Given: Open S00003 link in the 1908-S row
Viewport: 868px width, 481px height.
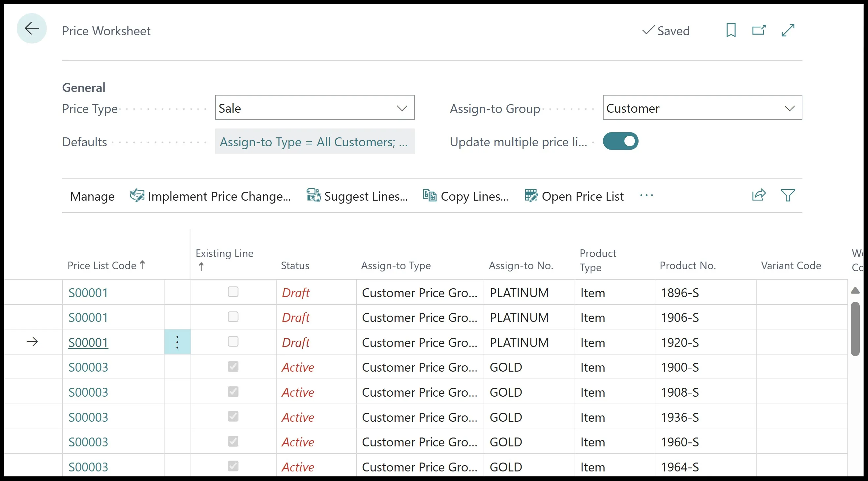Looking at the screenshot, I should (88, 392).
